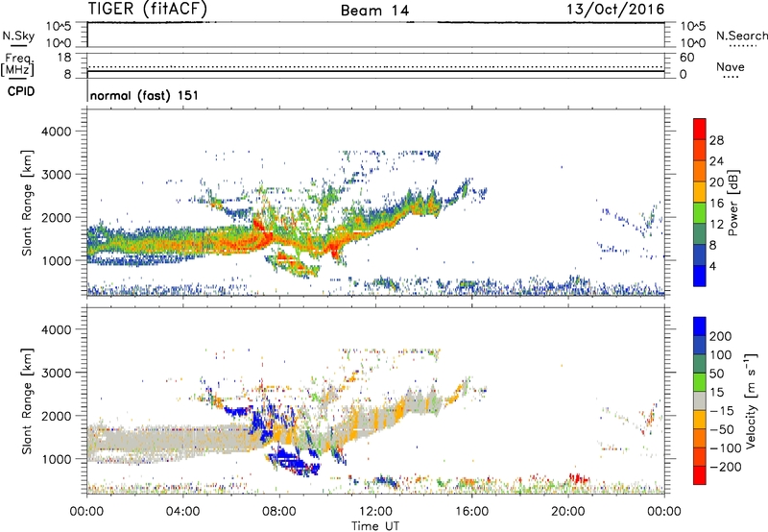The image size is (768, 532).
Task: Click the CPID label
Action: pos(21,91)
